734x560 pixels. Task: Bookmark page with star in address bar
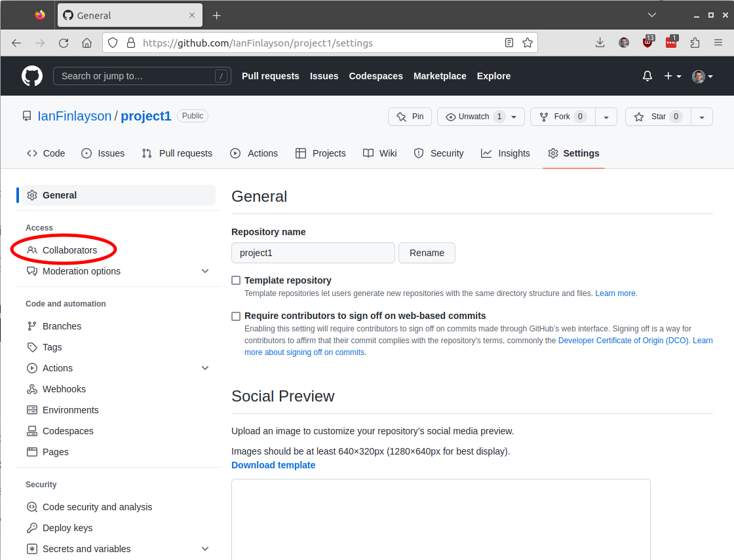528,43
